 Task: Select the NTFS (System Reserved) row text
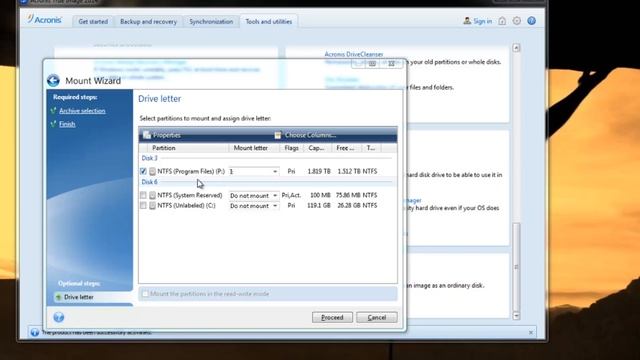pos(190,195)
